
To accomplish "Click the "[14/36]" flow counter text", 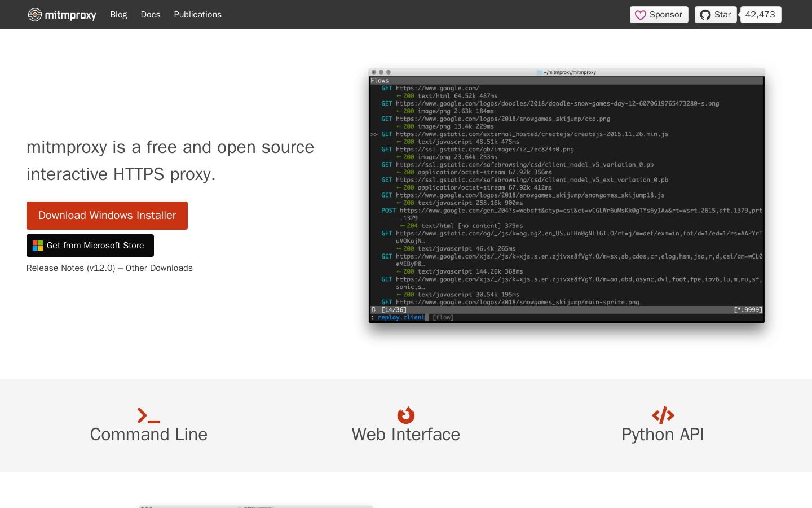I will (394, 310).
